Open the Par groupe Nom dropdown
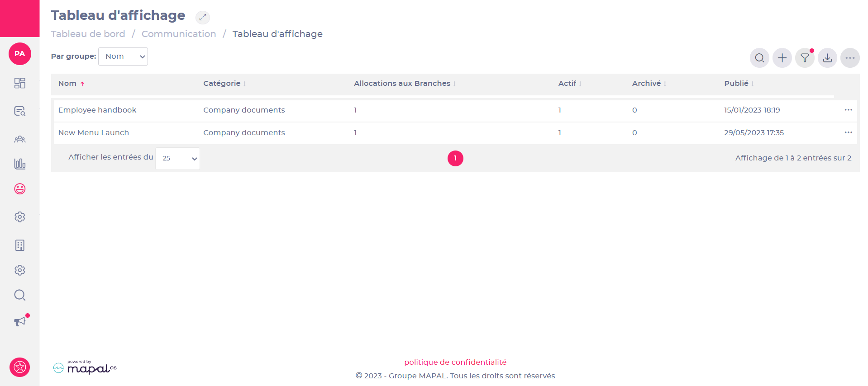The height and width of the screenshot is (386, 868). click(123, 56)
